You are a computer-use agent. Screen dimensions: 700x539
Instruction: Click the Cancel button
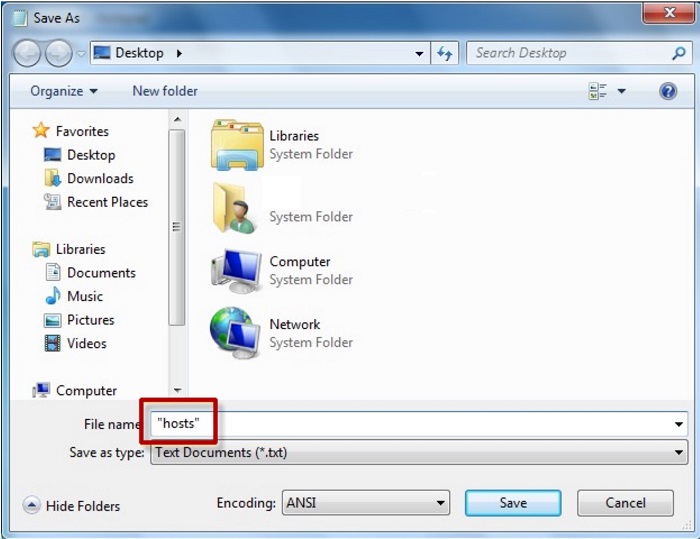coord(625,503)
